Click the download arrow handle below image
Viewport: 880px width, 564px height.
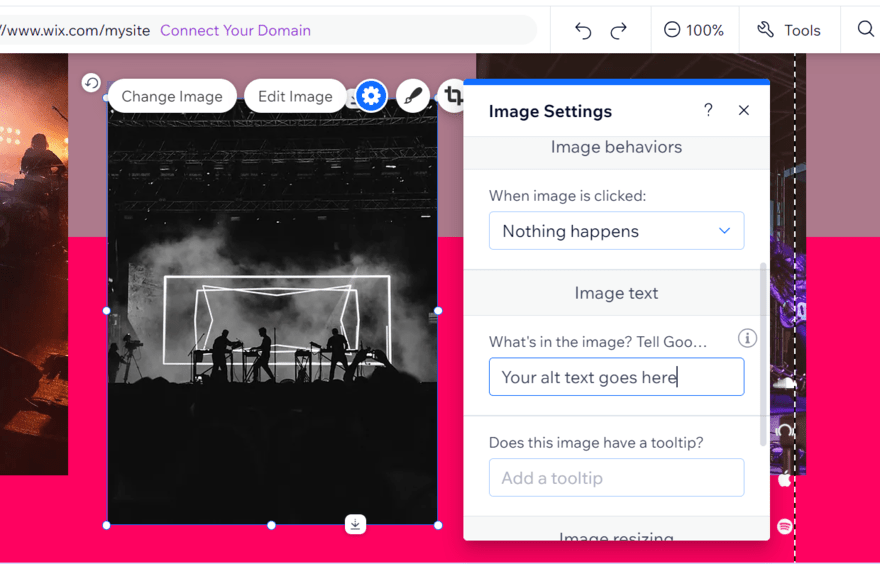coord(355,524)
